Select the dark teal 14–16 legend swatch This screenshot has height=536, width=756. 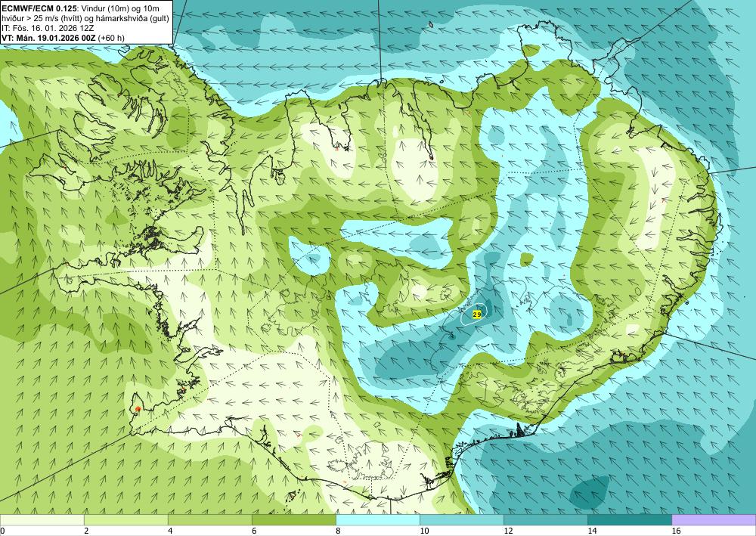point(630,519)
